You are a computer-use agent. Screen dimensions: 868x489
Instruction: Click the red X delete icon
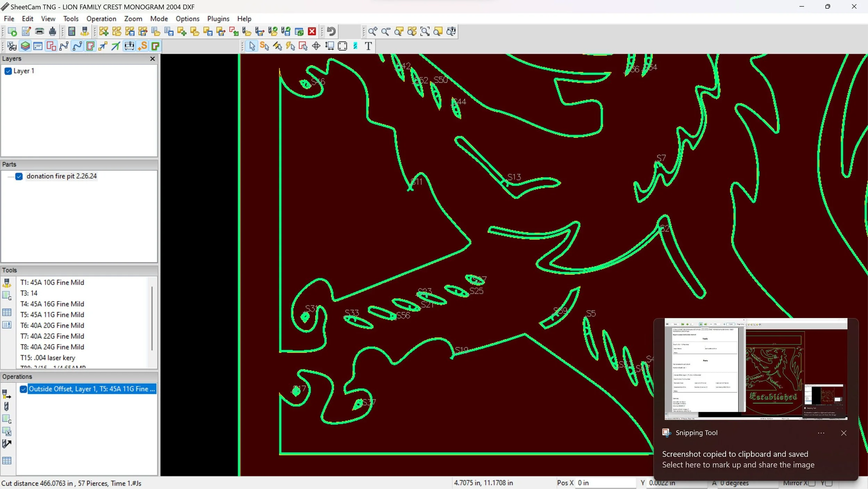click(312, 32)
